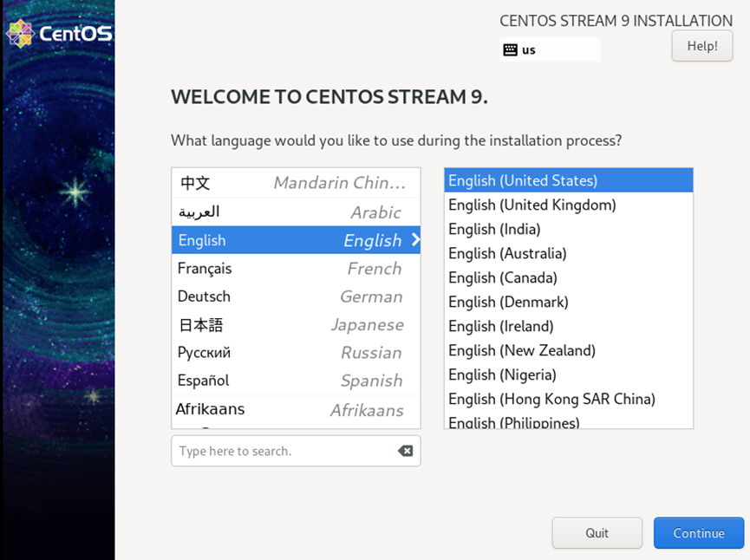Image resolution: width=750 pixels, height=560 pixels.
Task: Select English (Nigeria) locale
Action: [x=568, y=375]
